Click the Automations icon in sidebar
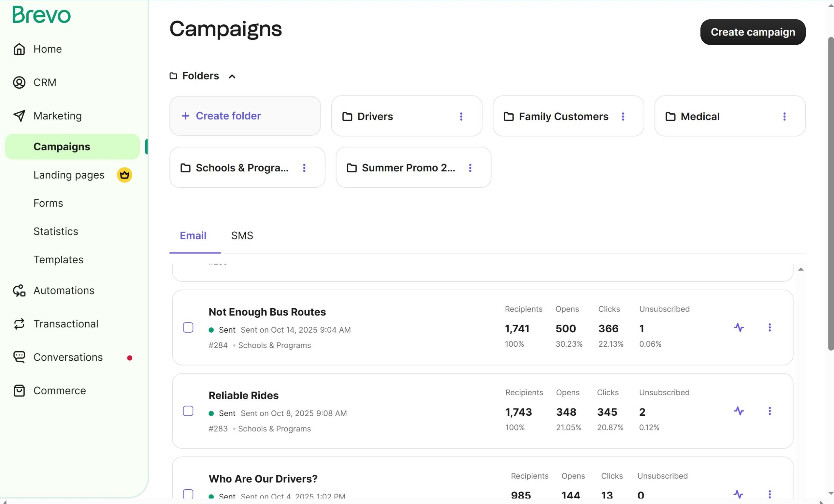This screenshot has height=504, width=834. coord(19,290)
